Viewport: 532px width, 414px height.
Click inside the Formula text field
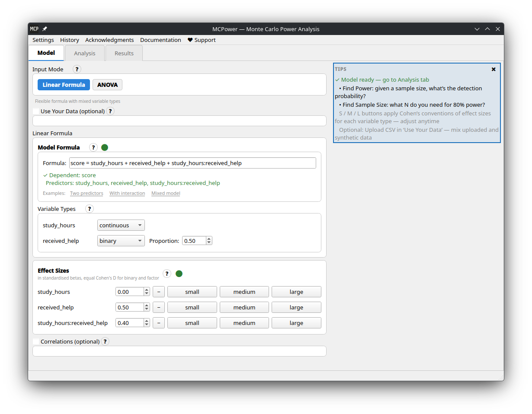tap(192, 162)
